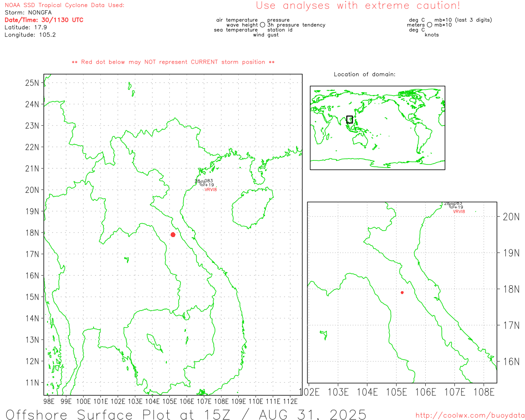The image size is (525, 420).
Task: Click the +19 pressure tendency value on main map
Action: click(210, 185)
